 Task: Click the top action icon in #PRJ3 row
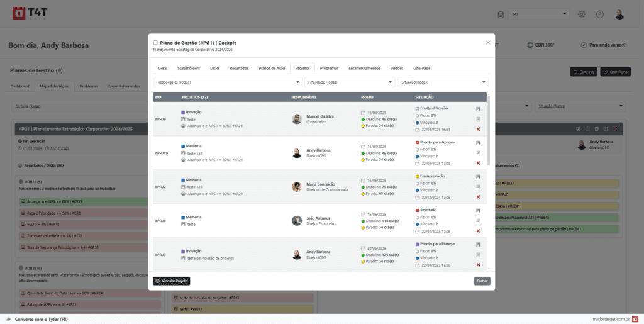(479, 244)
